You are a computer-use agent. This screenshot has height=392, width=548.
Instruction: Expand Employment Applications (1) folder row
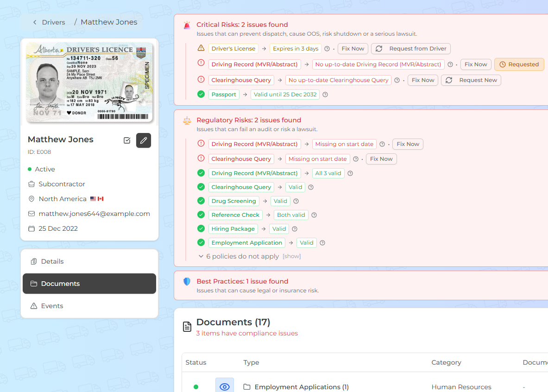pyautogui.click(x=301, y=387)
